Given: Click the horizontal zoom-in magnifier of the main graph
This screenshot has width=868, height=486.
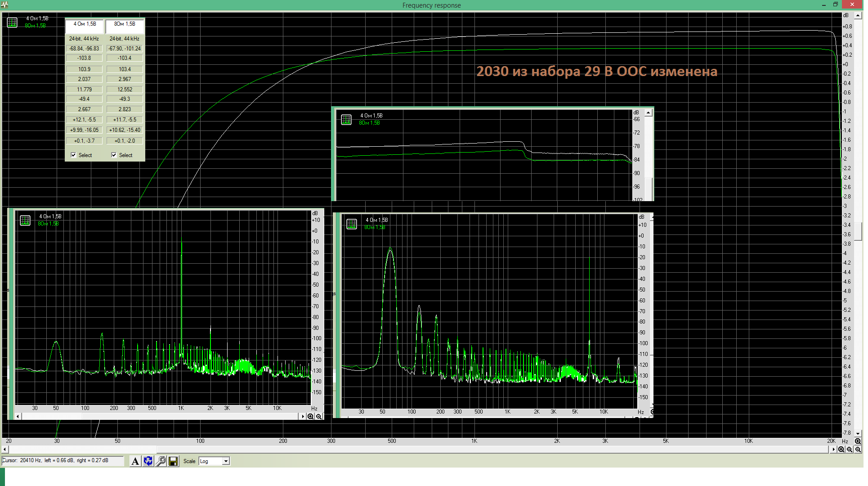Looking at the screenshot, I should click(x=841, y=450).
